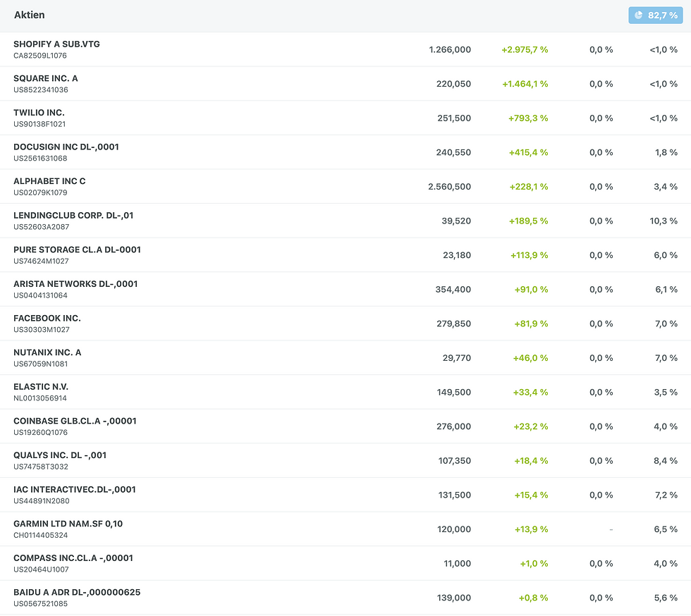Click Pure Storage gain +113,9 %
691x616 pixels.
pos(530,255)
